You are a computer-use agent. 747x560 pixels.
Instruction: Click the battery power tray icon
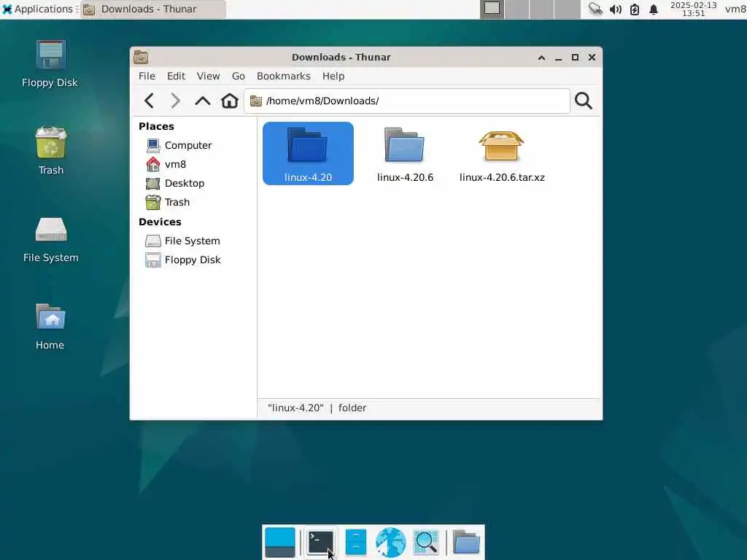635,9
